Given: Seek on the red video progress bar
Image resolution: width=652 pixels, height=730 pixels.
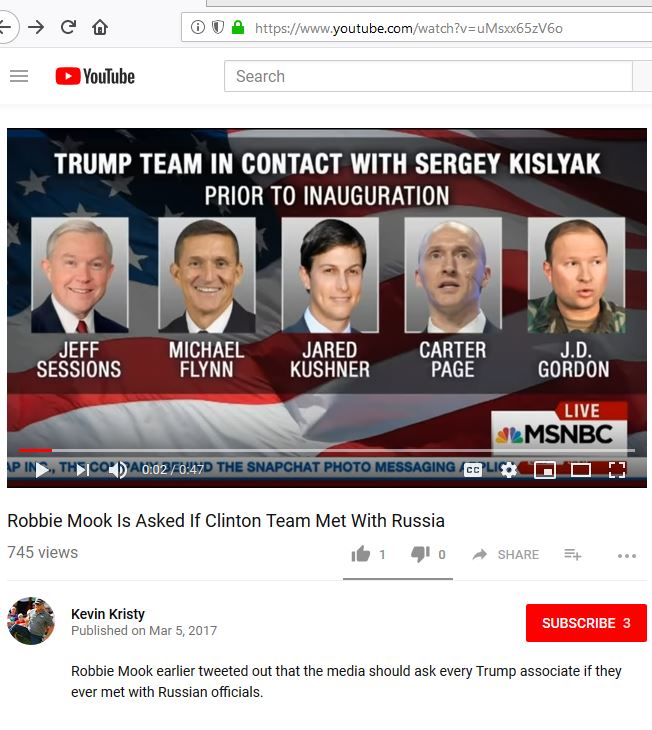Looking at the screenshot, I should pos(326,450).
